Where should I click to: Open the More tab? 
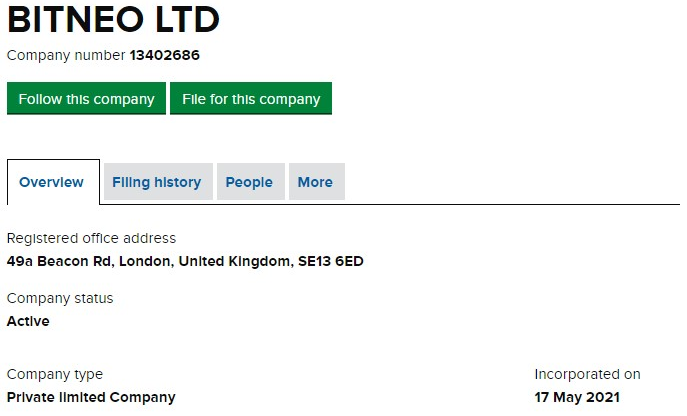[315, 182]
